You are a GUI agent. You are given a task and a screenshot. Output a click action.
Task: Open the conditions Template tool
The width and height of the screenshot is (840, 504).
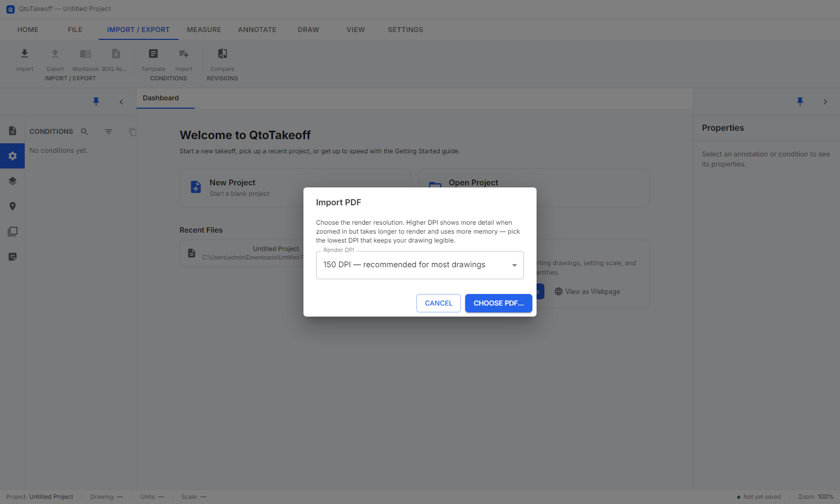153,54
